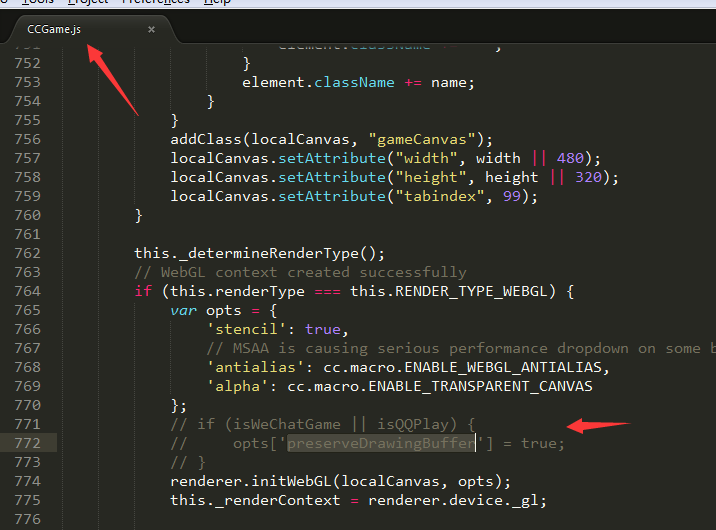Click 'isWeChatGame' in the commented line
The height and width of the screenshot is (530, 716).
tap(287, 425)
